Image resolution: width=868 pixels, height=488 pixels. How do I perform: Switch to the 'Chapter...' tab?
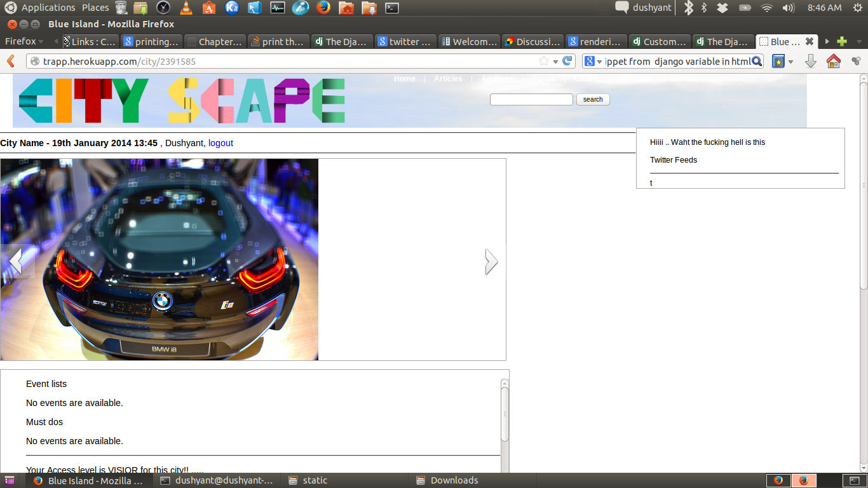pos(215,41)
